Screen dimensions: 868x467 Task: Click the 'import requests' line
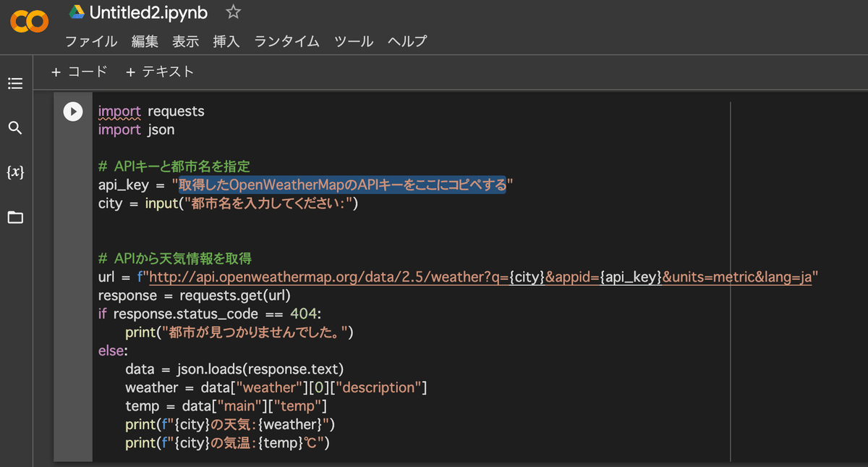click(x=151, y=112)
